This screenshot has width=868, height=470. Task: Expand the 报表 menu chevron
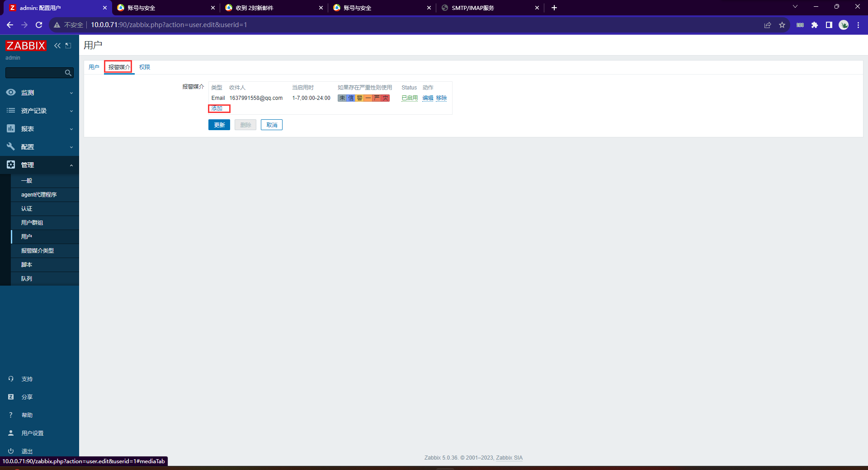coord(71,129)
